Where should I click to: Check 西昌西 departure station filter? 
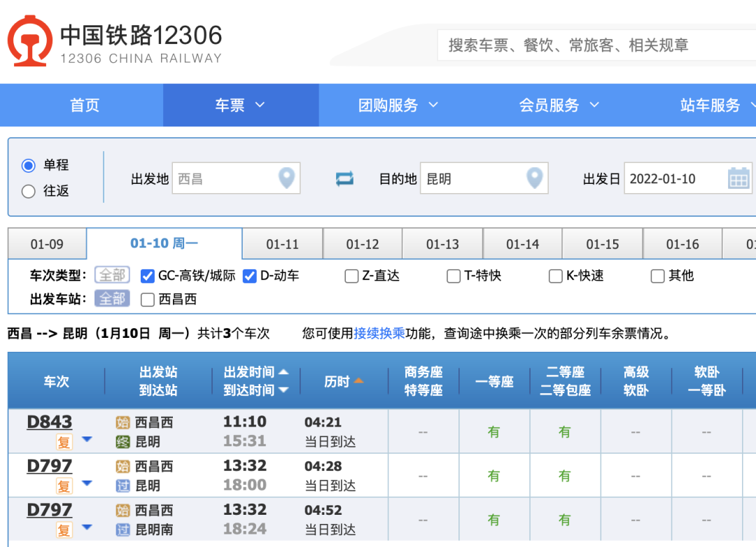tap(148, 300)
